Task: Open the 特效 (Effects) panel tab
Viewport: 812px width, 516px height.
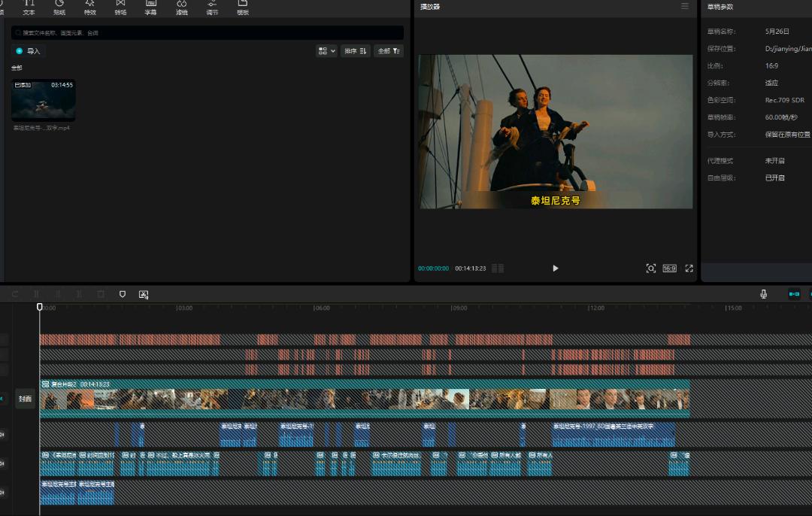Action: [x=90, y=8]
